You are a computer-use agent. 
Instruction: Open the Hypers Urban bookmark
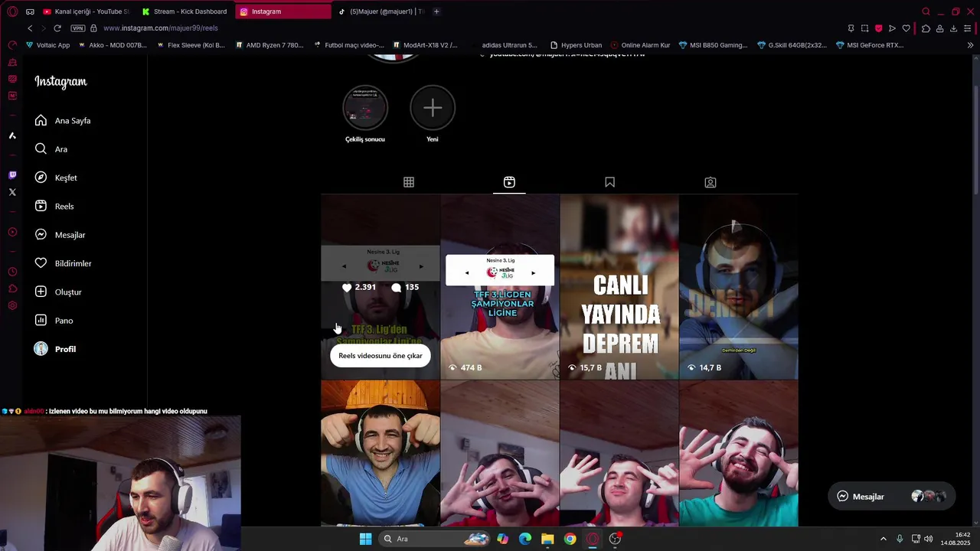pyautogui.click(x=576, y=45)
